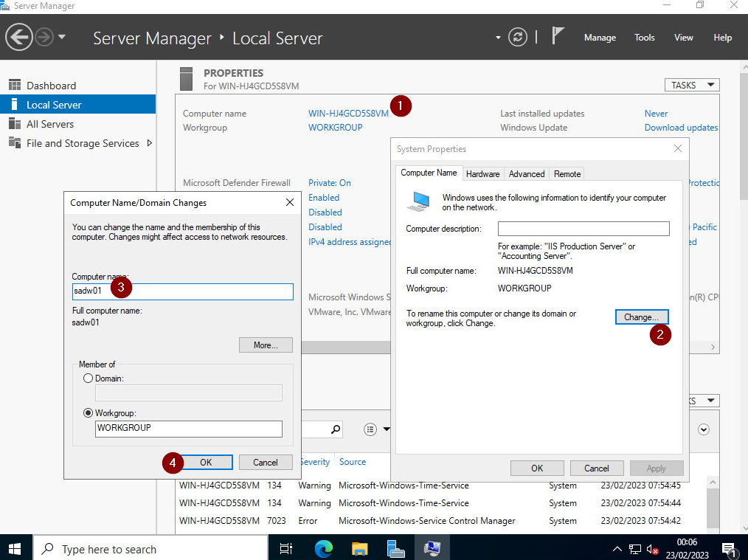Open the navigation history dropdown arrow
Image resolution: width=748 pixels, height=560 pixels.
tap(62, 37)
